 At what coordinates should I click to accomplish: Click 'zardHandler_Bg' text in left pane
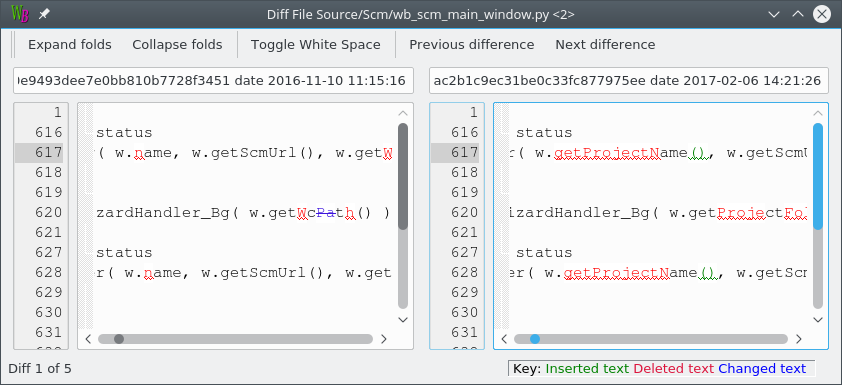pyautogui.click(x=164, y=213)
